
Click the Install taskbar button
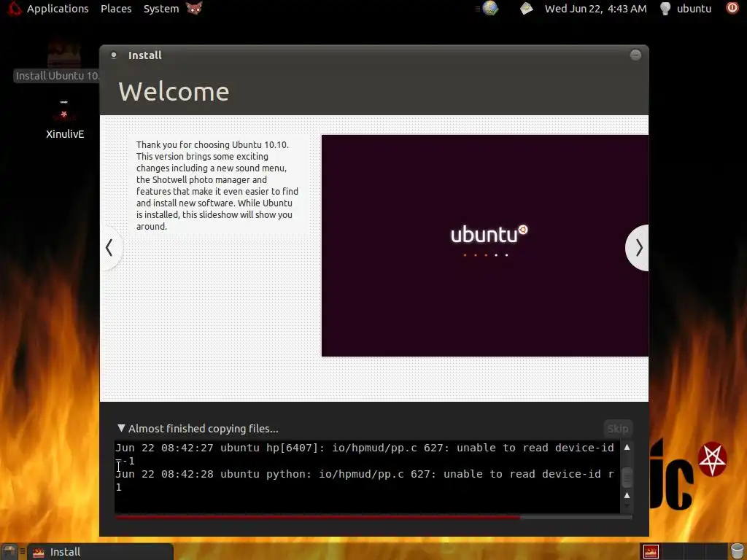pos(101,552)
